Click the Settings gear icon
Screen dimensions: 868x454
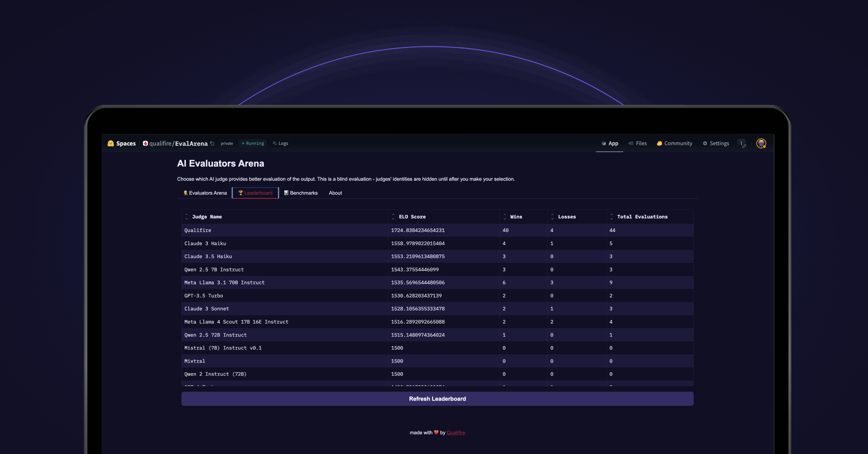[x=705, y=144]
